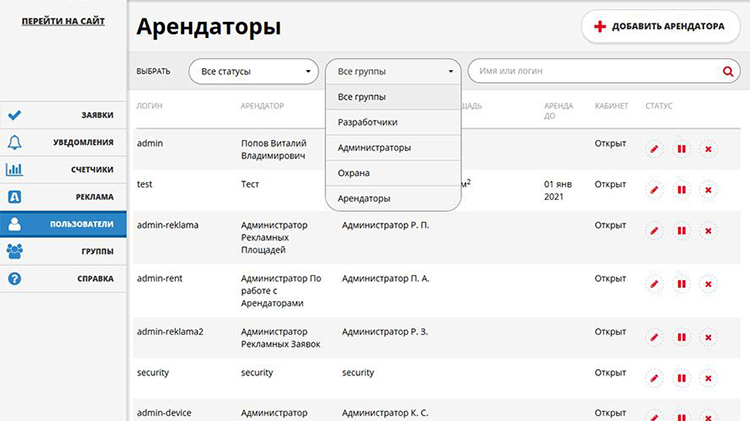Click the edit pencil icon for admin
Image resolution: width=750 pixels, height=421 pixels.
655,149
